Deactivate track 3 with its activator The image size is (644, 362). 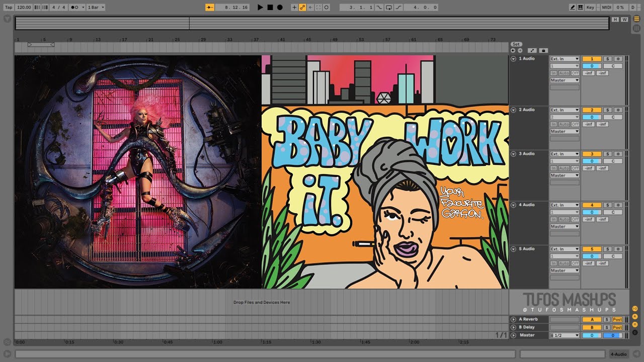point(592,154)
